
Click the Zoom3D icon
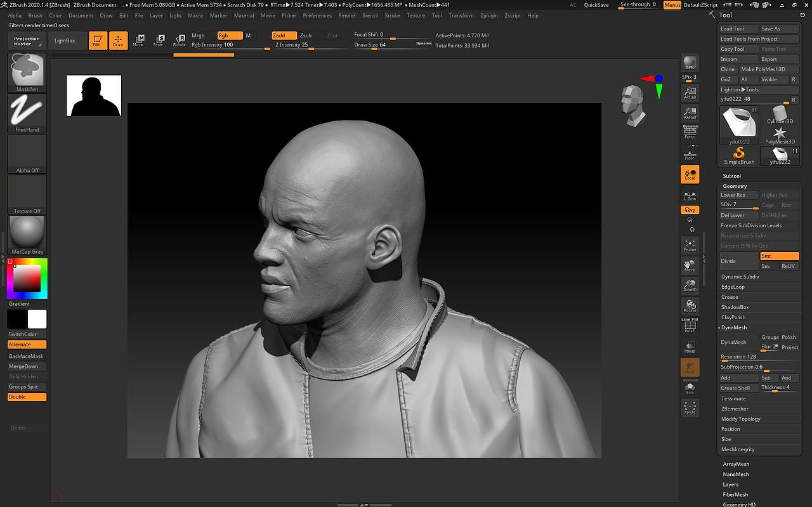(x=690, y=286)
